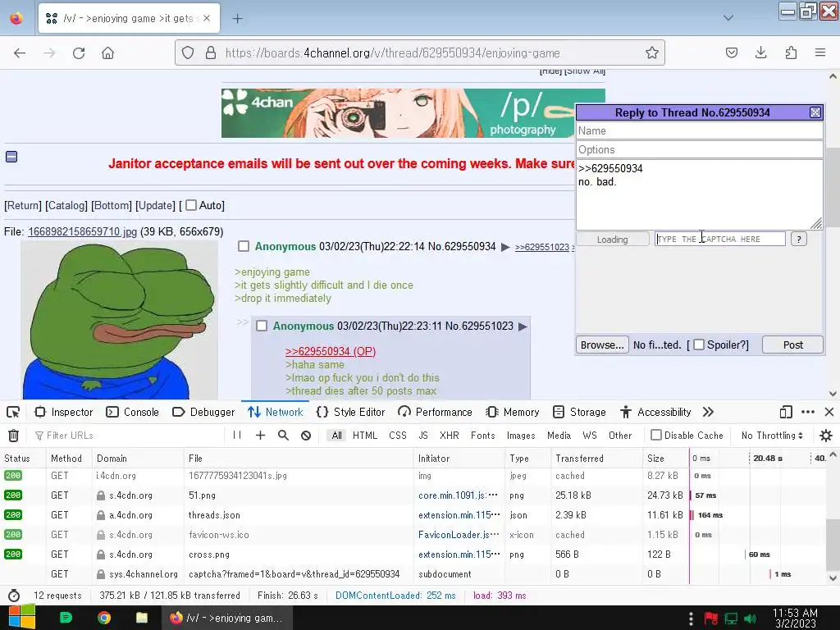Toggle responsive design mode icon
This screenshot has width=840, height=630.
(786, 412)
